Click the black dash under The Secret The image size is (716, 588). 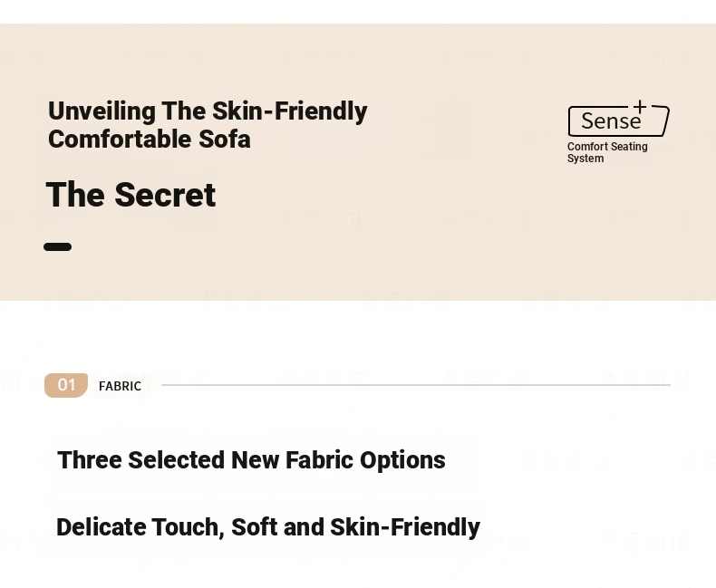coord(57,247)
